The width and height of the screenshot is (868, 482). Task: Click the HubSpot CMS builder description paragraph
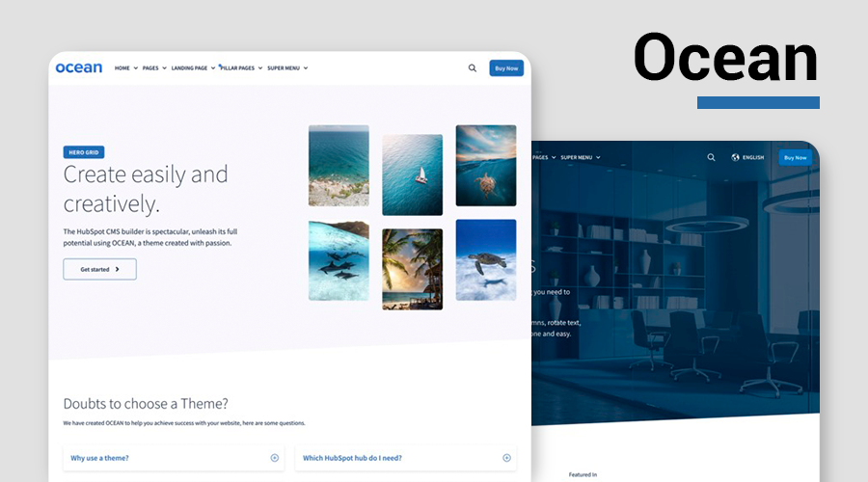[x=150, y=237]
